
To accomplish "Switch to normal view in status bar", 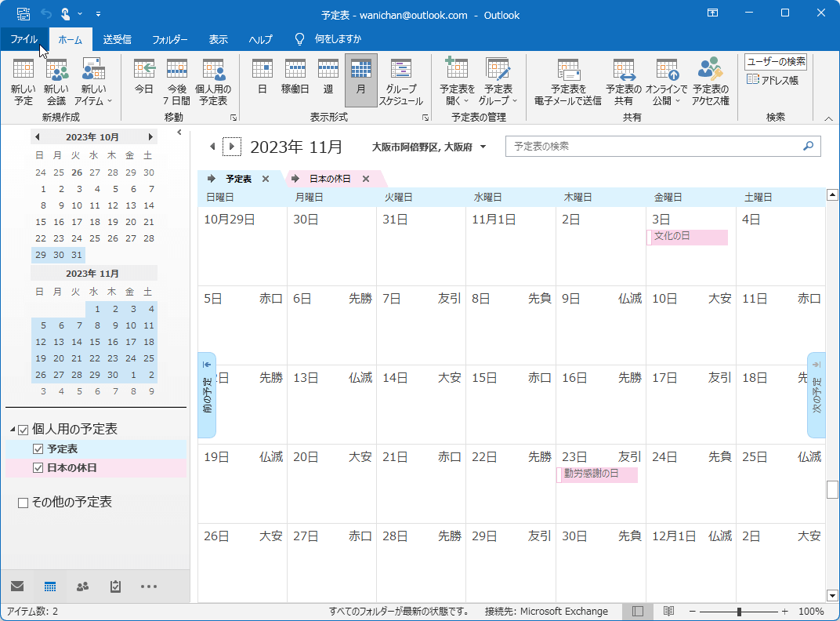I will click(x=638, y=612).
